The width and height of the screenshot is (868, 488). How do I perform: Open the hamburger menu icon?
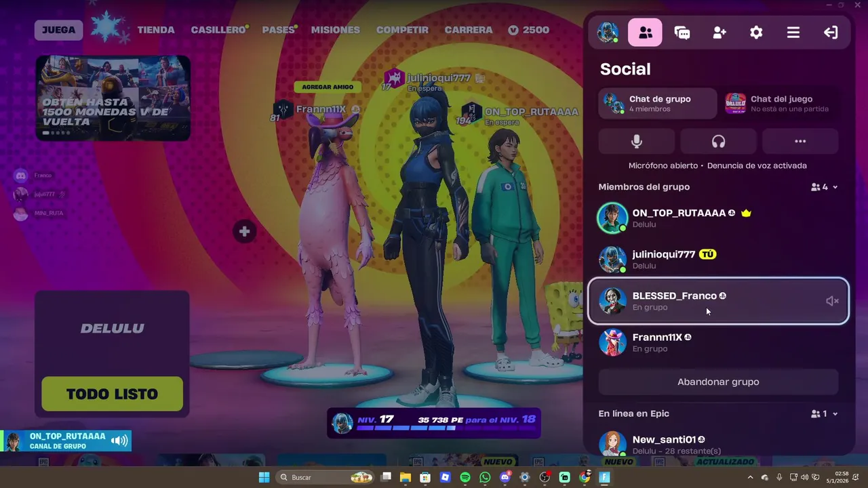(x=793, y=33)
